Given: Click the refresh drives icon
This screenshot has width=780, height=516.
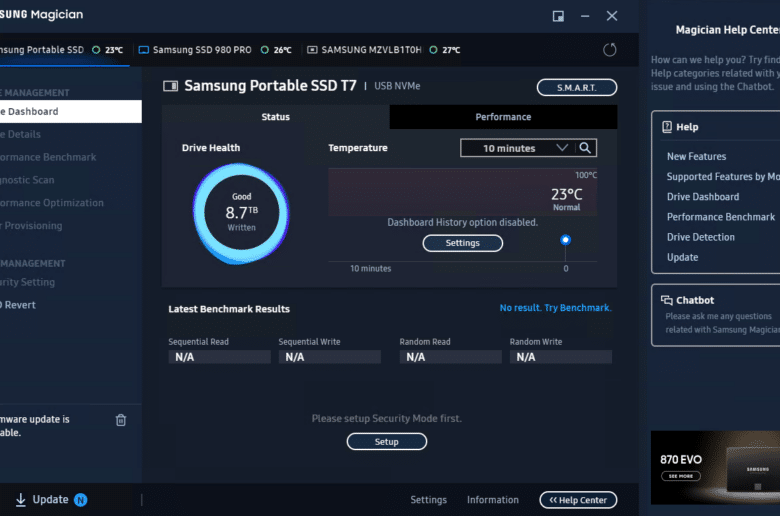Looking at the screenshot, I should [609, 50].
